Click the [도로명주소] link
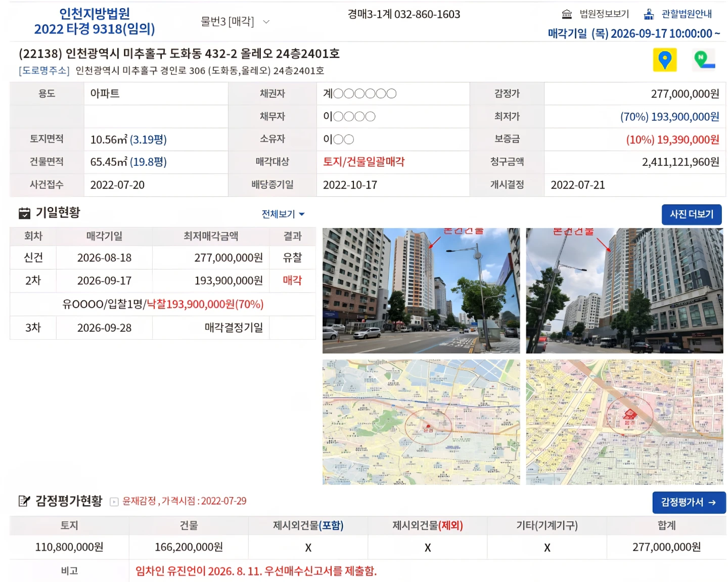The height and width of the screenshot is (582, 728). coord(44,71)
